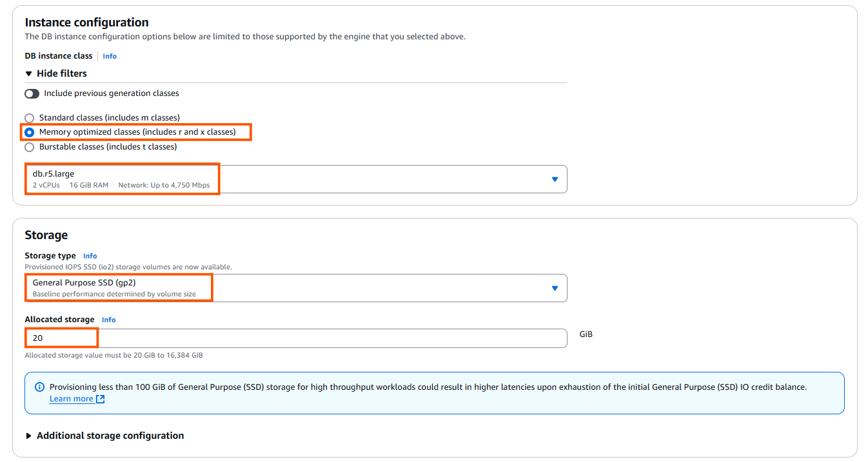This screenshot has height=462, width=868.
Task: Click the Additional storage configuration arrow icon
Action: click(x=28, y=436)
